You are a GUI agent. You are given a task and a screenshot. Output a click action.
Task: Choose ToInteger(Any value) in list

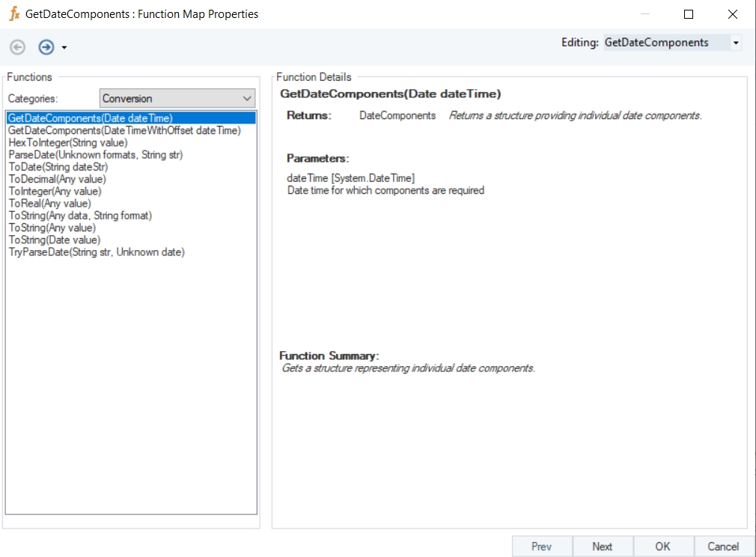coord(55,191)
